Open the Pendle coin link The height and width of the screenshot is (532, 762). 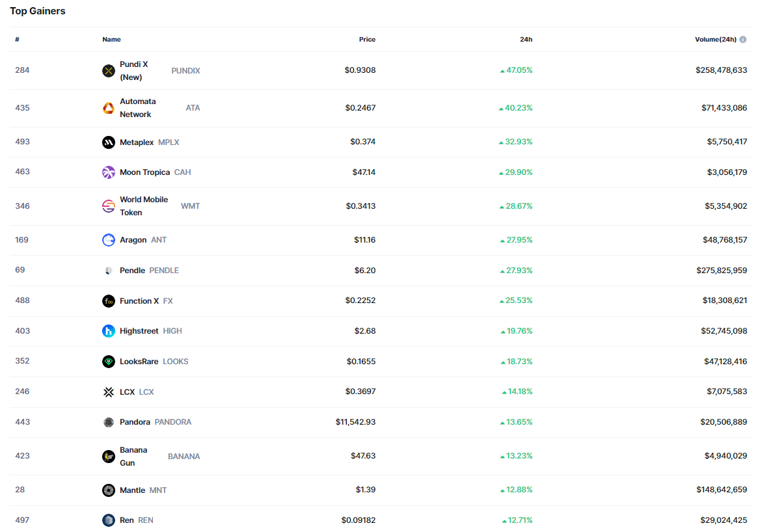(x=133, y=271)
